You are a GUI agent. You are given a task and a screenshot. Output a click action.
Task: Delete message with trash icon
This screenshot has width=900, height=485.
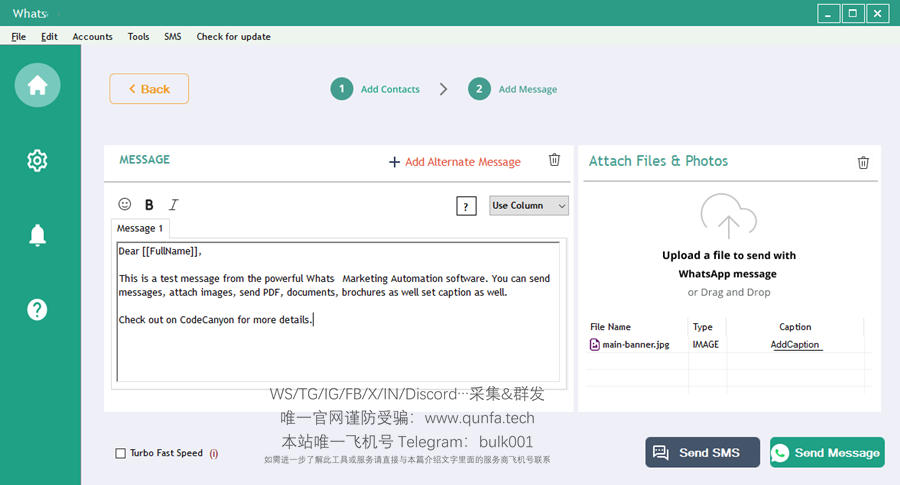pyautogui.click(x=554, y=160)
